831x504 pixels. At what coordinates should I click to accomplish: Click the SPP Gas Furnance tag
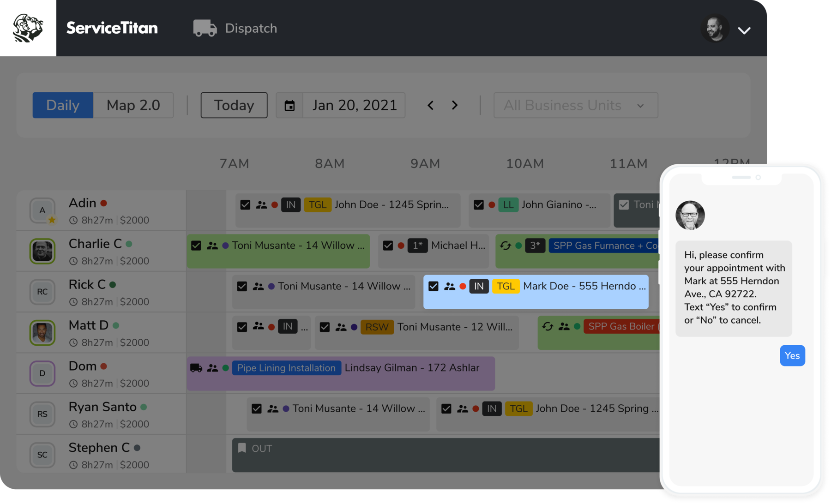point(604,246)
